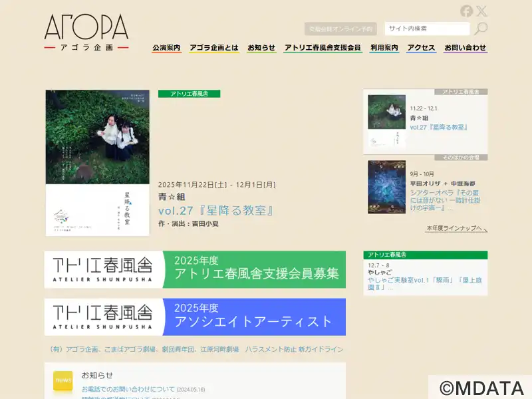The width and height of the screenshot is (532, 399).
Task: Choose 利用案内 from the navigation bar
Action: point(384,48)
